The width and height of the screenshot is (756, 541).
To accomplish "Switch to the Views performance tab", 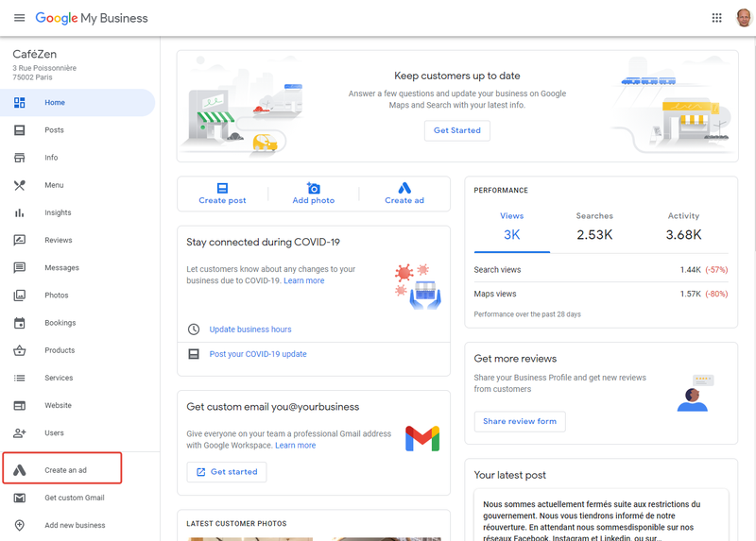I will coord(511,227).
